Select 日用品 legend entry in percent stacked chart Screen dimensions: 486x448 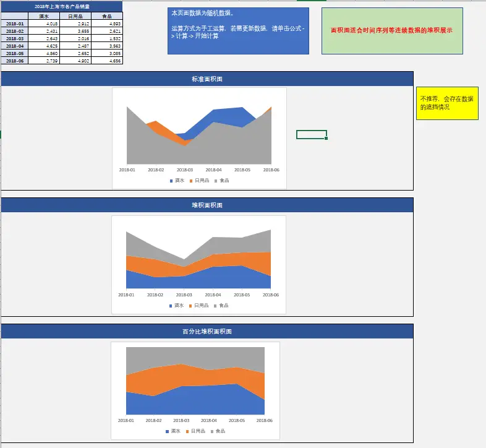195,431
